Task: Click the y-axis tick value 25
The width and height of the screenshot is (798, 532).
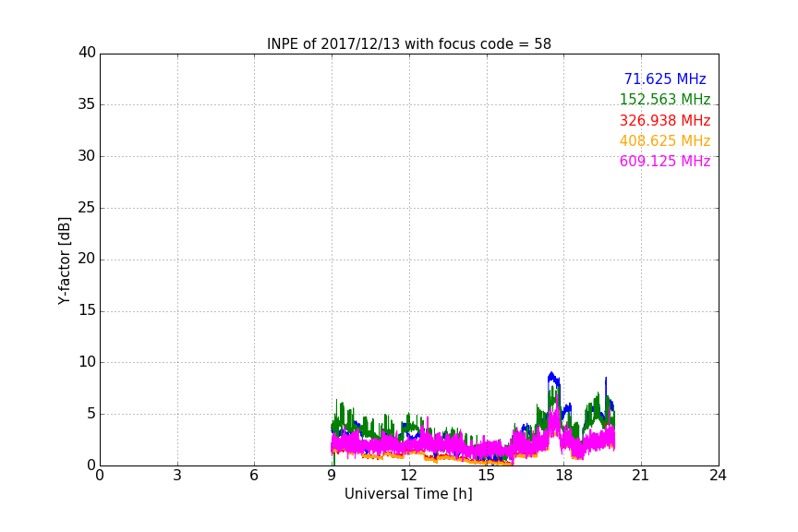Action: pos(87,208)
